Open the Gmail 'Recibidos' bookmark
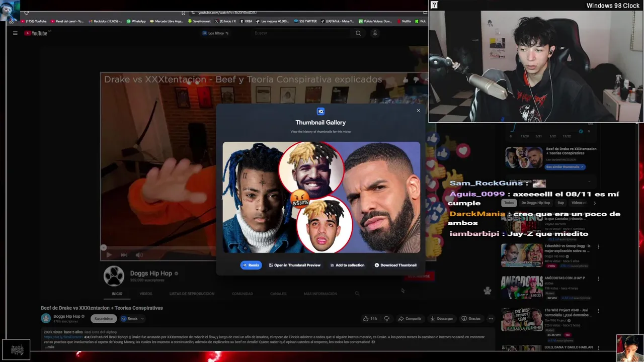The height and width of the screenshot is (362, 644). pos(106,21)
